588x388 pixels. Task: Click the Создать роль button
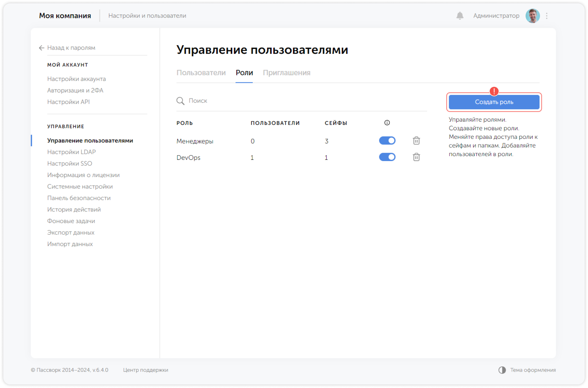pos(494,102)
